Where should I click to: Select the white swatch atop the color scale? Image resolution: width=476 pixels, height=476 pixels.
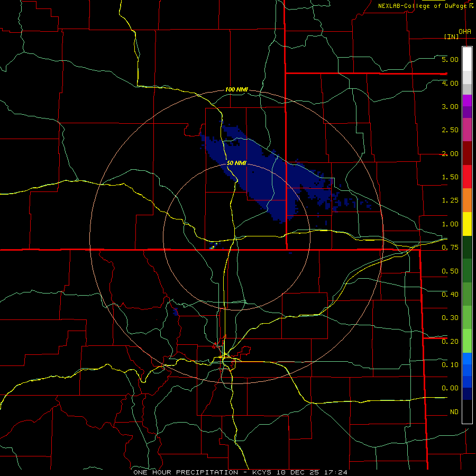467,59
